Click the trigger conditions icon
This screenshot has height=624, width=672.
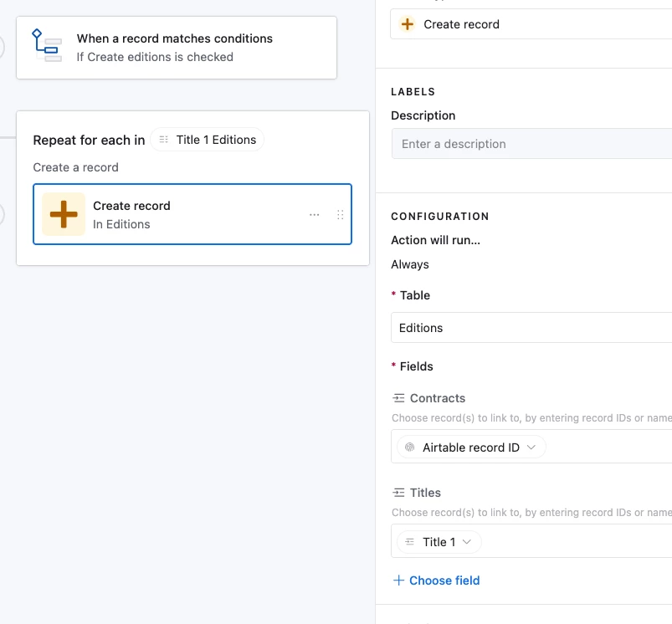(47, 47)
